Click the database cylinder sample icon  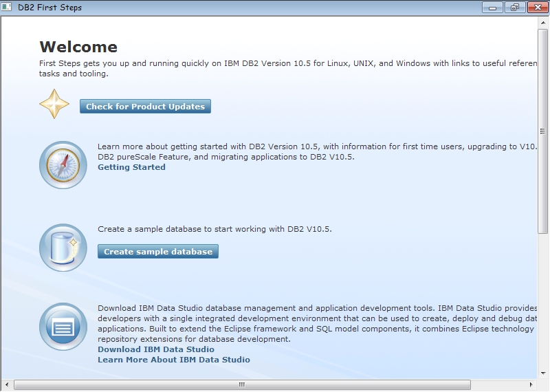point(63,248)
